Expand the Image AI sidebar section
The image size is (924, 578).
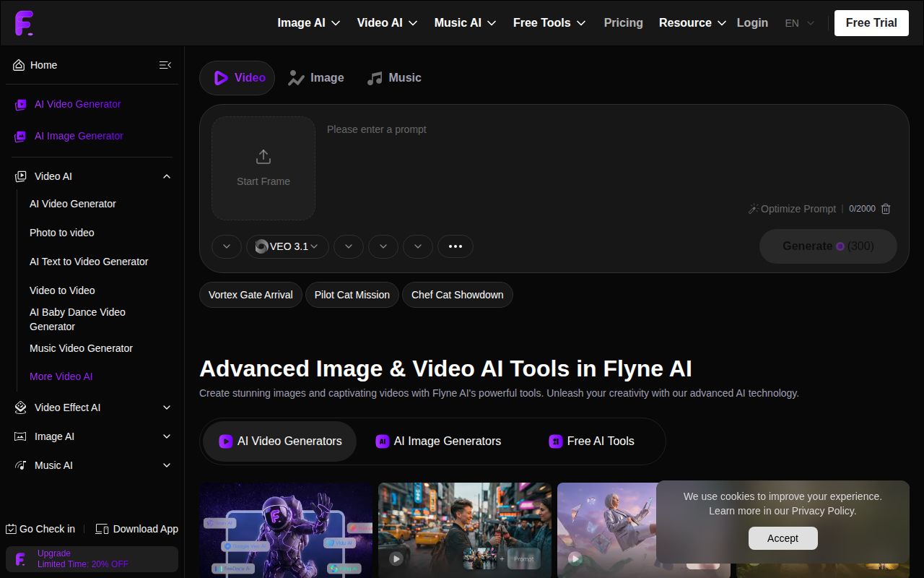pyautogui.click(x=167, y=436)
